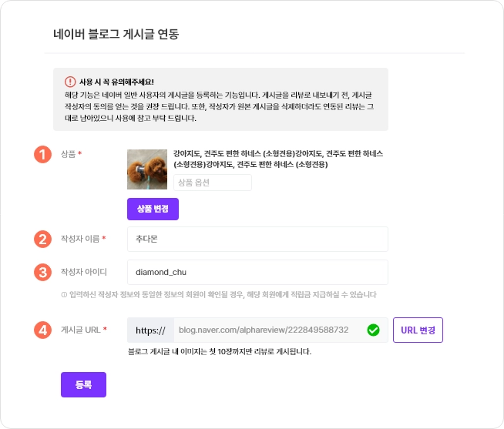Focus the 작성자 이름 field containing 추다몬

(x=257, y=239)
